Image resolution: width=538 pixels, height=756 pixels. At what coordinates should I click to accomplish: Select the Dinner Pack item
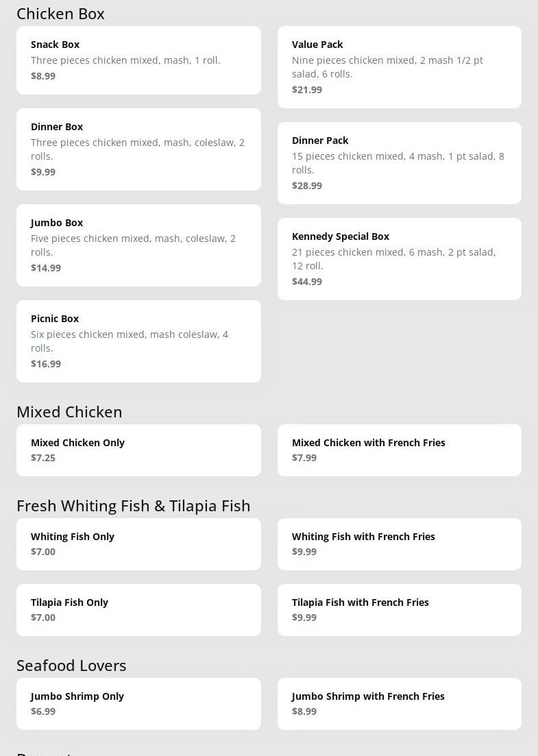pyautogui.click(x=400, y=163)
